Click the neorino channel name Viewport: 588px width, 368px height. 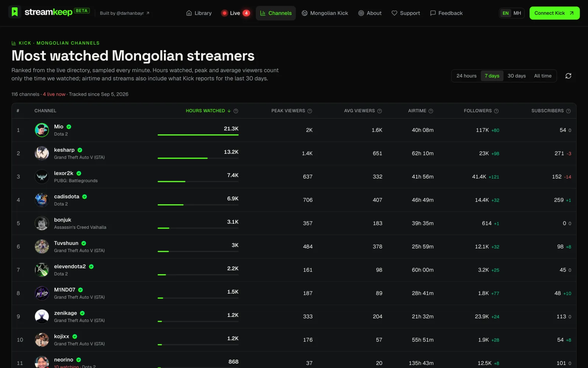tap(64, 360)
